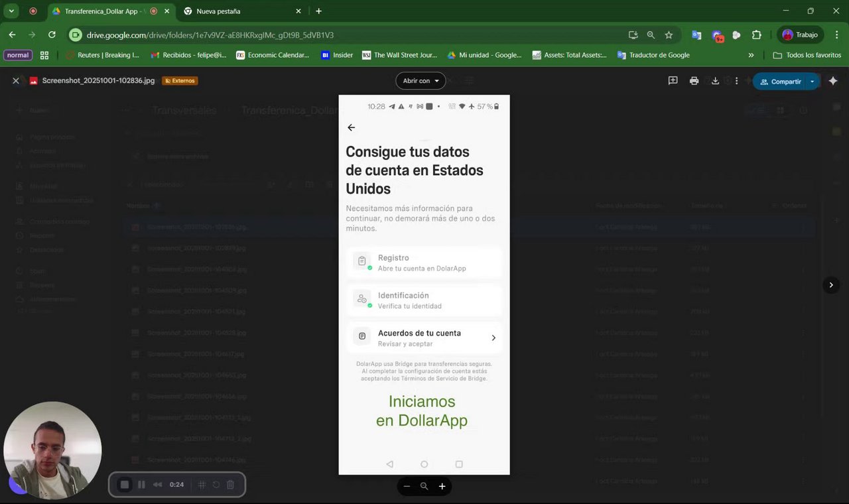
Task: Click the Acuerdos de tu cuenta chevron
Action: [493, 338]
